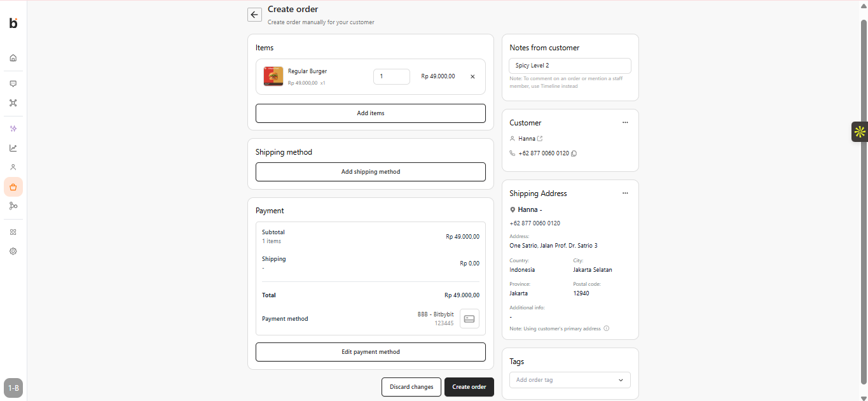Screen dimensions: 868x401
Task: Click the phone +62 877 0060 0120 under Customer
Action: pyautogui.click(x=544, y=153)
